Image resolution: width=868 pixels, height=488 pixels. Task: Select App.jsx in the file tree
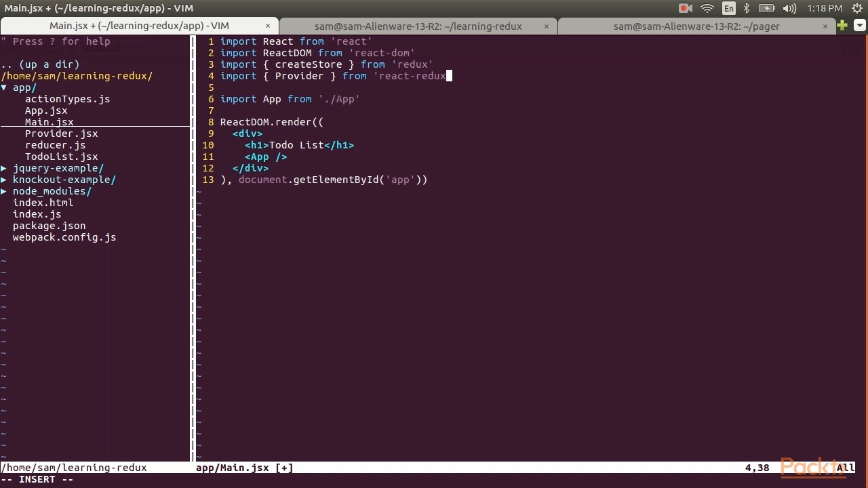46,110
